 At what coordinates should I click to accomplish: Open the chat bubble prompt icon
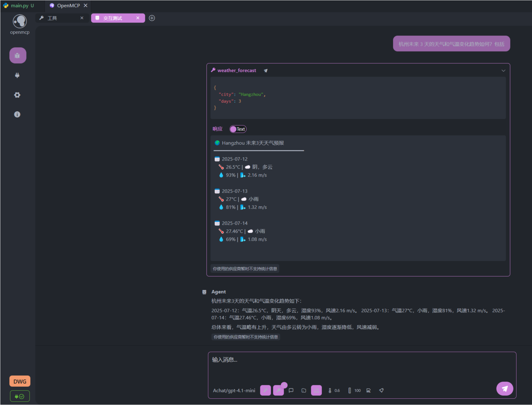click(291, 390)
